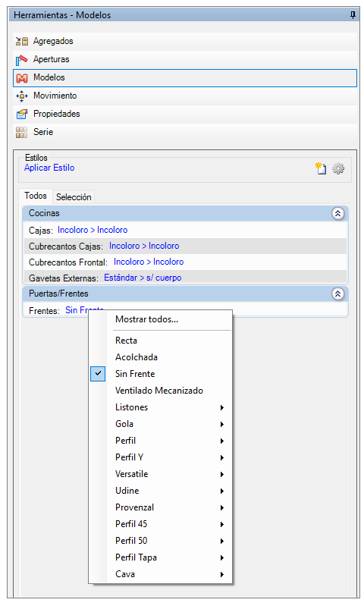Click the Serie cabinets icon
This screenshot has width=364, height=606.
coord(22,132)
